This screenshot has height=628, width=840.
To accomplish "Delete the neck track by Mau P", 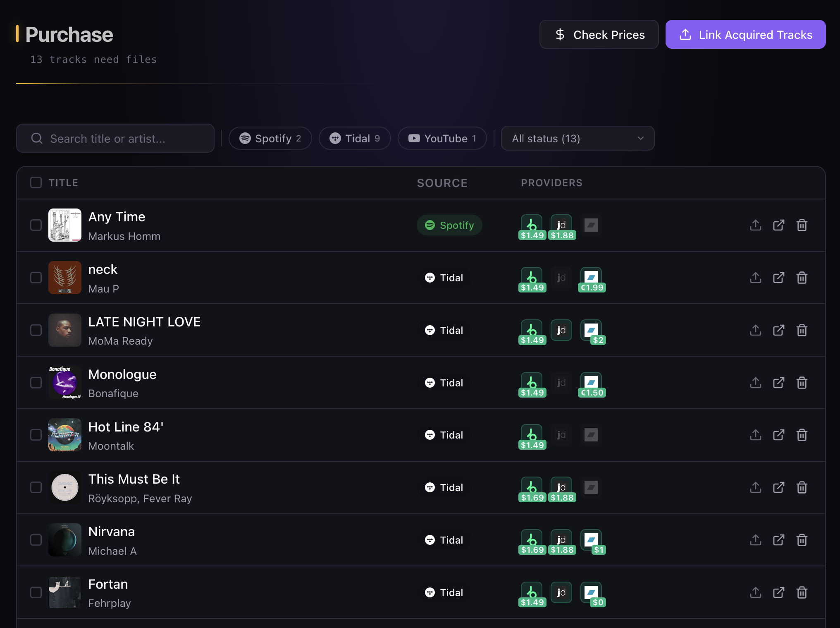I will click(x=802, y=278).
